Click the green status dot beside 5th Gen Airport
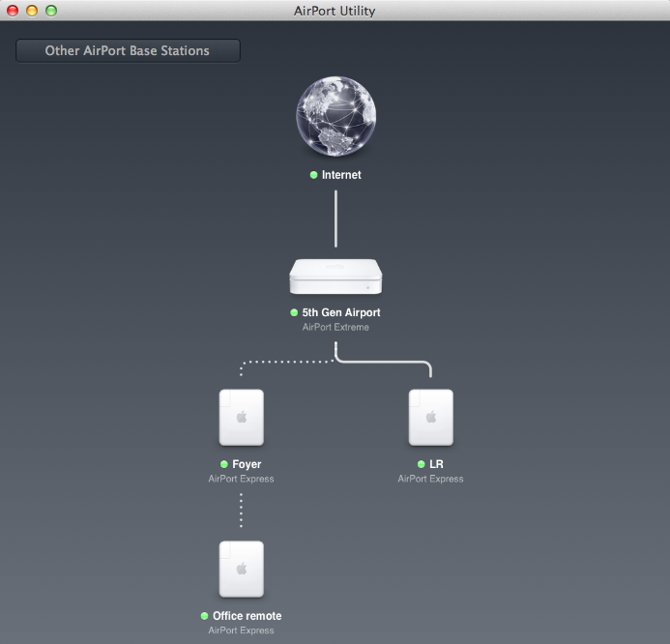Screen dimensions: 670x644 294,312
